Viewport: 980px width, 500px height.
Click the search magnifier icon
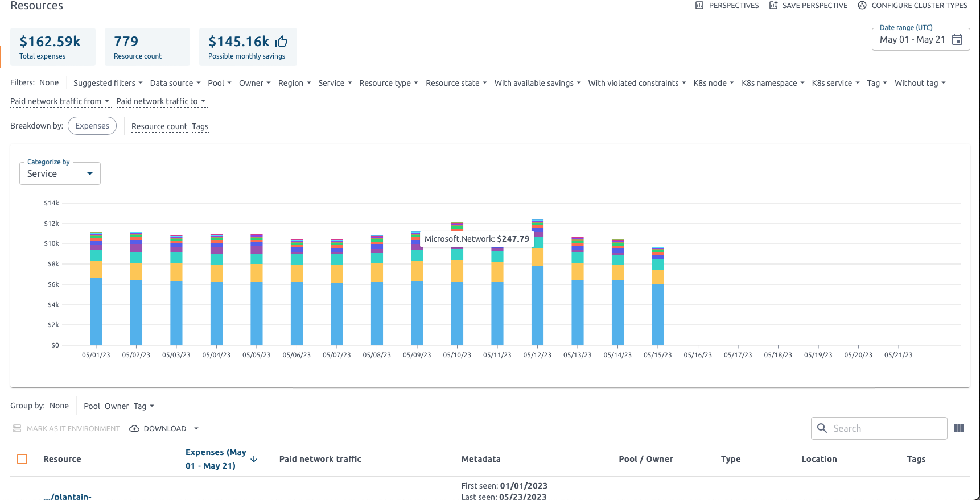click(822, 428)
